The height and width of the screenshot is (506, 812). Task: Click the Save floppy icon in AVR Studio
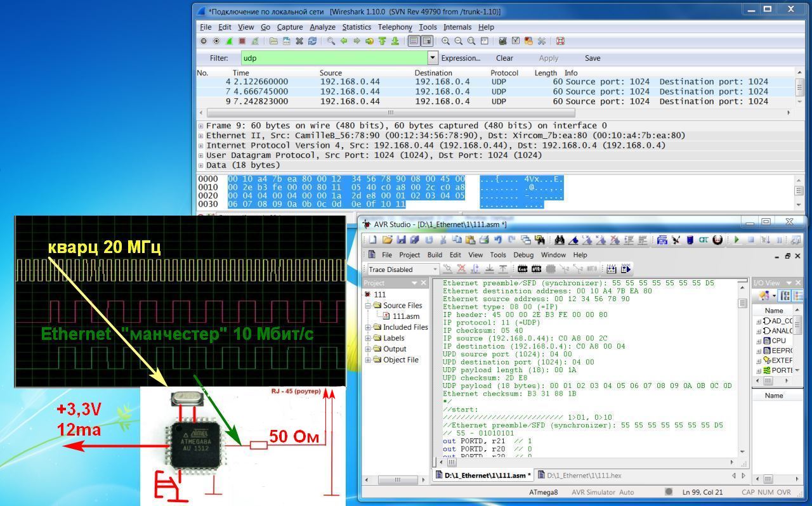[x=401, y=240]
